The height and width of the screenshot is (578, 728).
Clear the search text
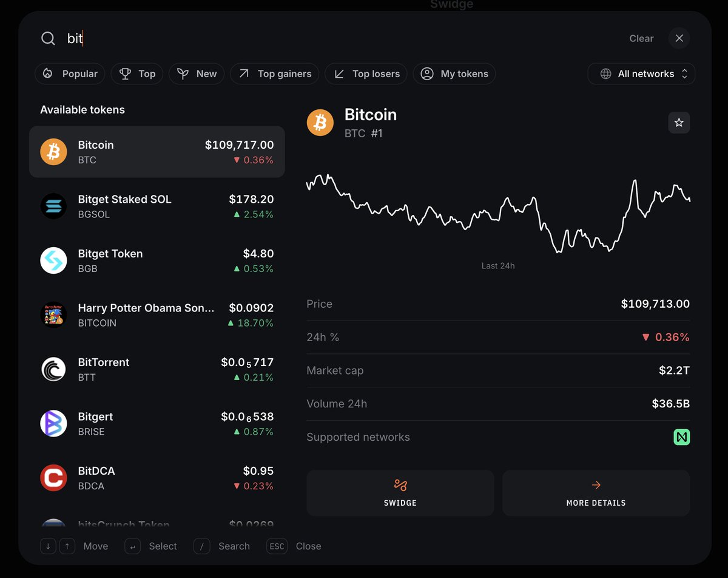(641, 38)
